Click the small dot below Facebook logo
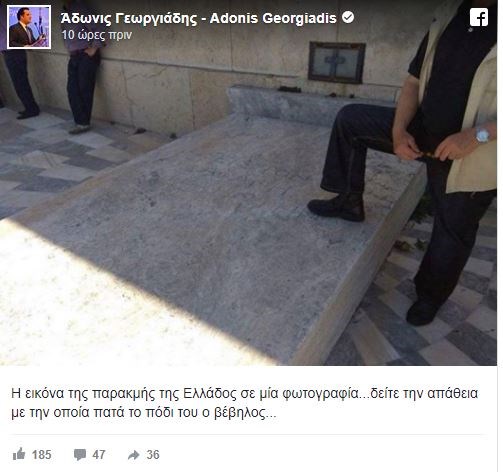This screenshot has height=472, width=503. (x=470, y=30)
